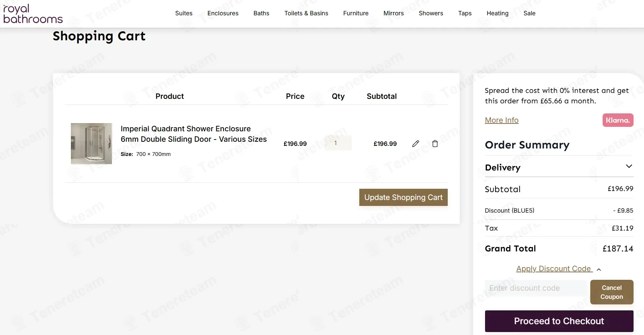Open the Suites menu

click(184, 13)
